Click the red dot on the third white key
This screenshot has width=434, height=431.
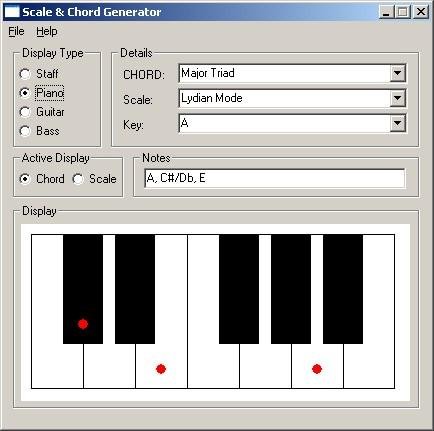click(x=161, y=369)
